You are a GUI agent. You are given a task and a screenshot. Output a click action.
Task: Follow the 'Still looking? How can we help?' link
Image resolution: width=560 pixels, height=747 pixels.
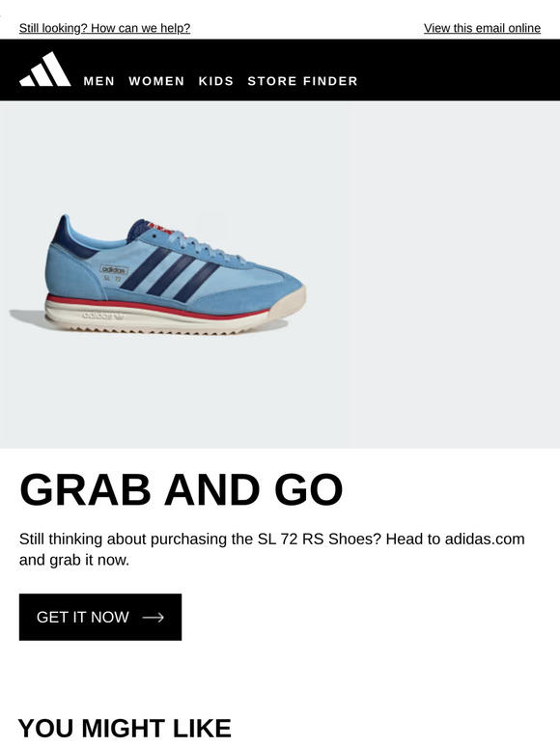click(x=105, y=29)
